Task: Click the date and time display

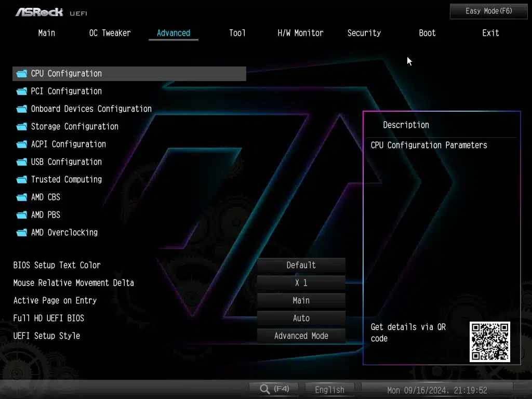Action: [x=437, y=390]
